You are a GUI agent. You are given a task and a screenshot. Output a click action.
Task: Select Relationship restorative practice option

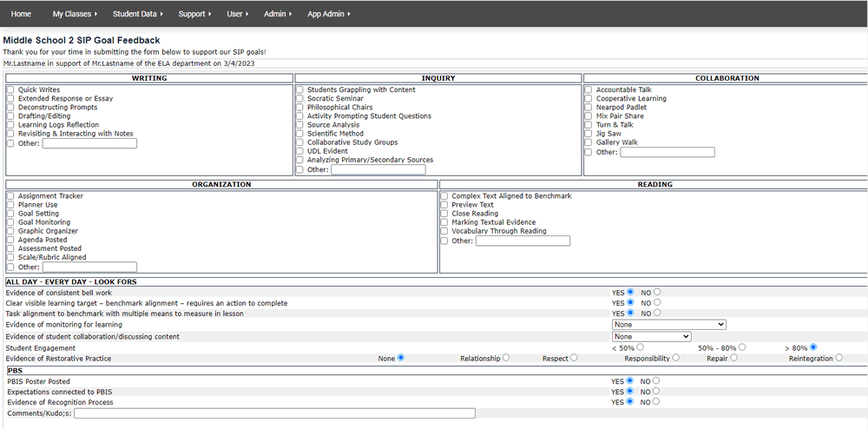pos(506,358)
